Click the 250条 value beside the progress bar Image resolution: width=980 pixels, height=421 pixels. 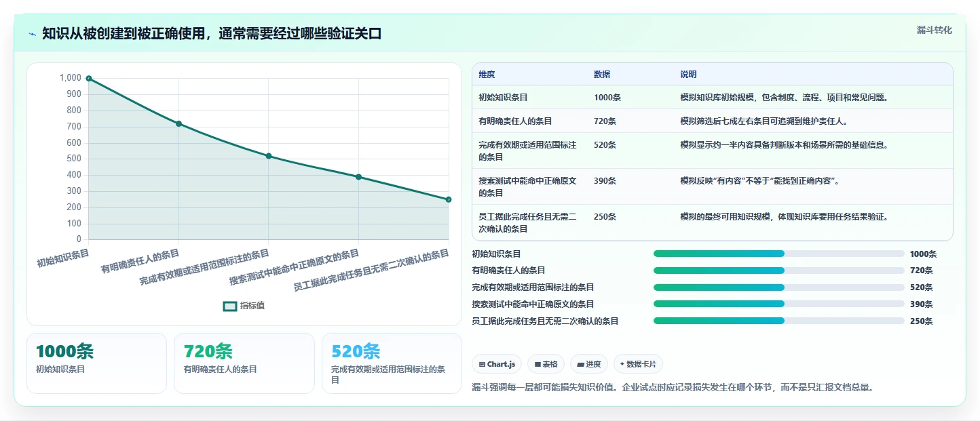coord(921,321)
